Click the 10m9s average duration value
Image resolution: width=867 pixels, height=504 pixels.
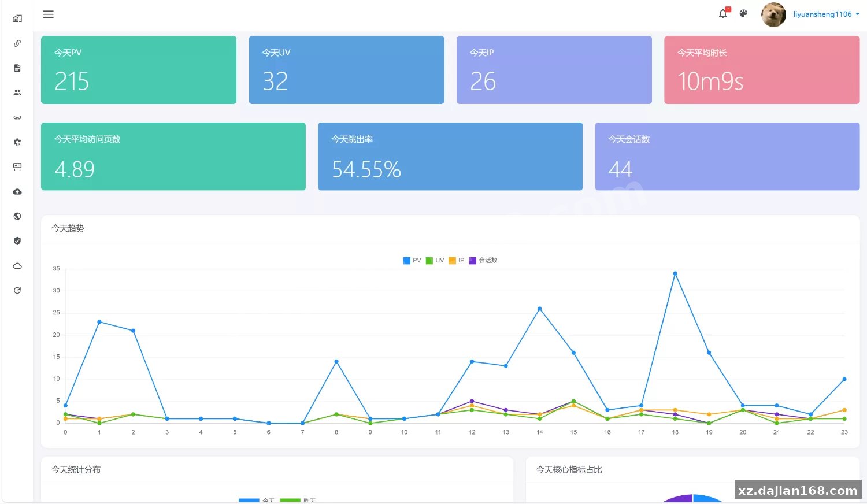click(710, 81)
